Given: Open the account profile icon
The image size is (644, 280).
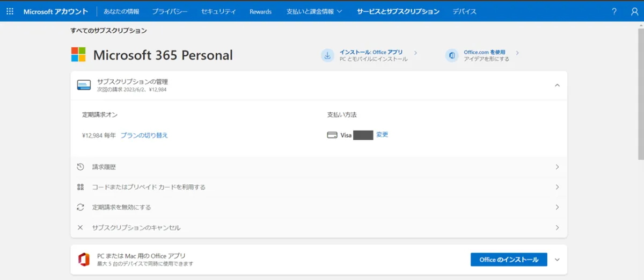Looking at the screenshot, I should (634, 11).
